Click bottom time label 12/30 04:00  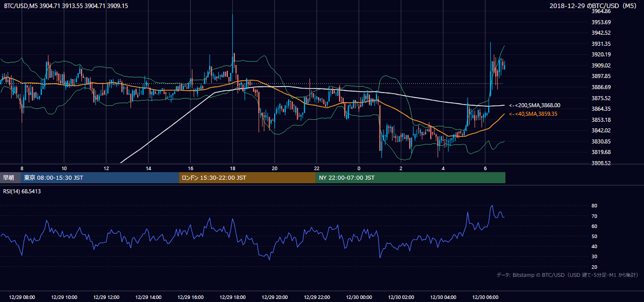tap(443, 297)
